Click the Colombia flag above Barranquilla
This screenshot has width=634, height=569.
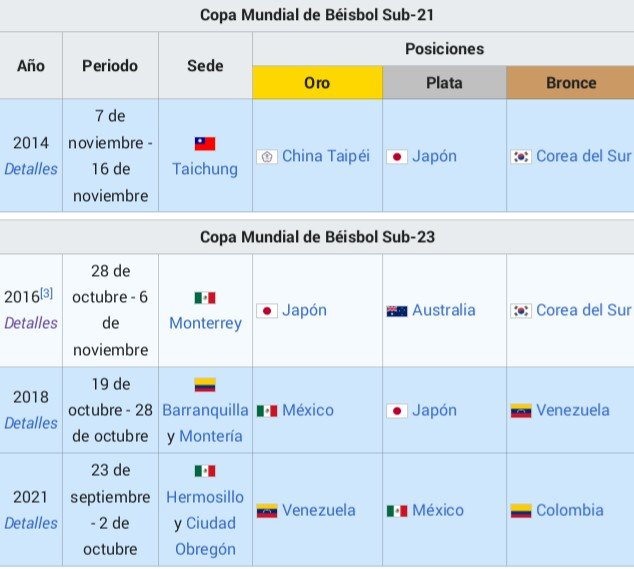pyautogui.click(x=205, y=385)
